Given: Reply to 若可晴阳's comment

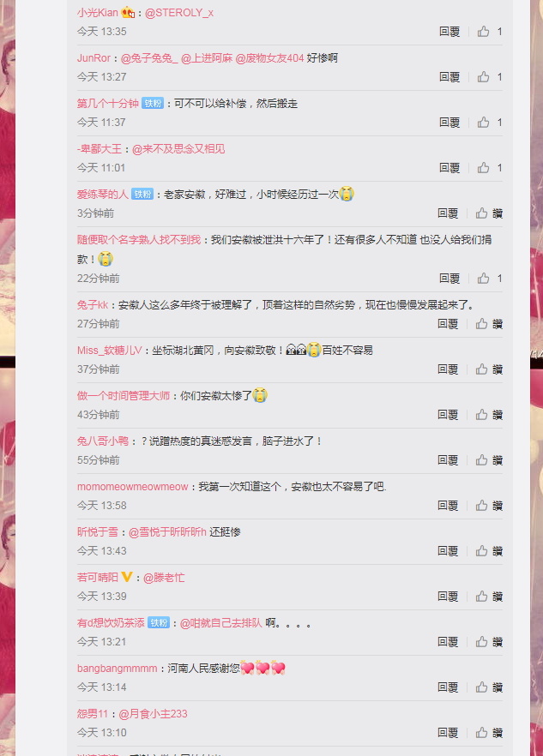Looking at the screenshot, I should pos(448,597).
